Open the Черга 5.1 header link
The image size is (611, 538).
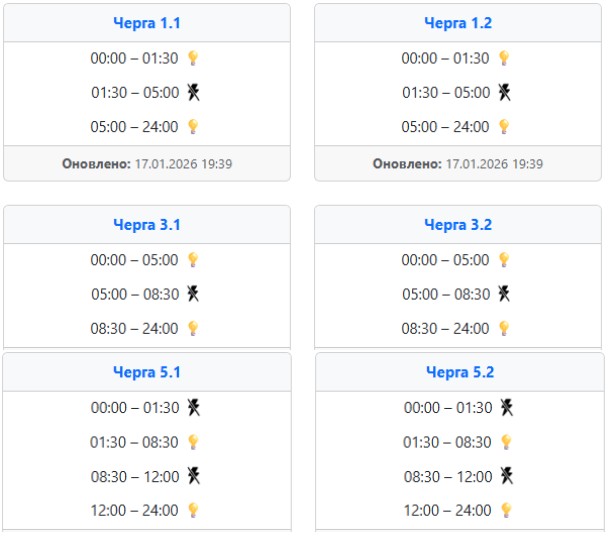pos(147,372)
